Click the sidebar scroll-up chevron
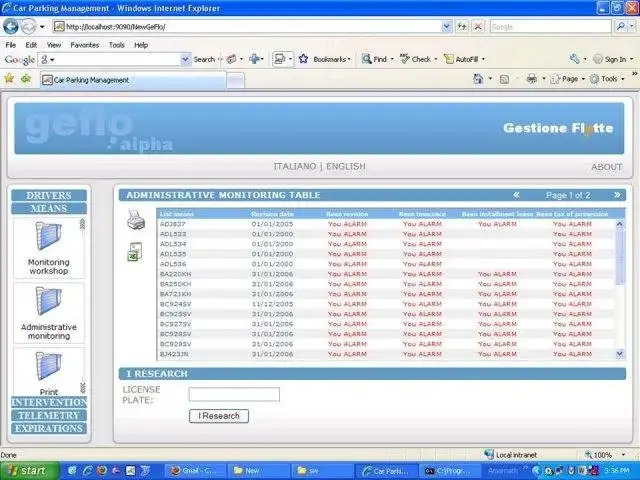 pos(82,224)
